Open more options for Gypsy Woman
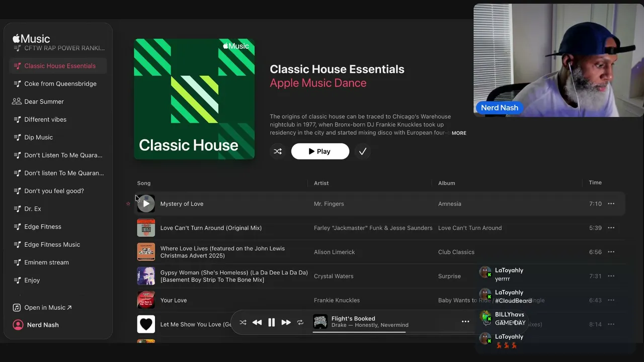This screenshot has width=644, height=362. click(611, 276)
